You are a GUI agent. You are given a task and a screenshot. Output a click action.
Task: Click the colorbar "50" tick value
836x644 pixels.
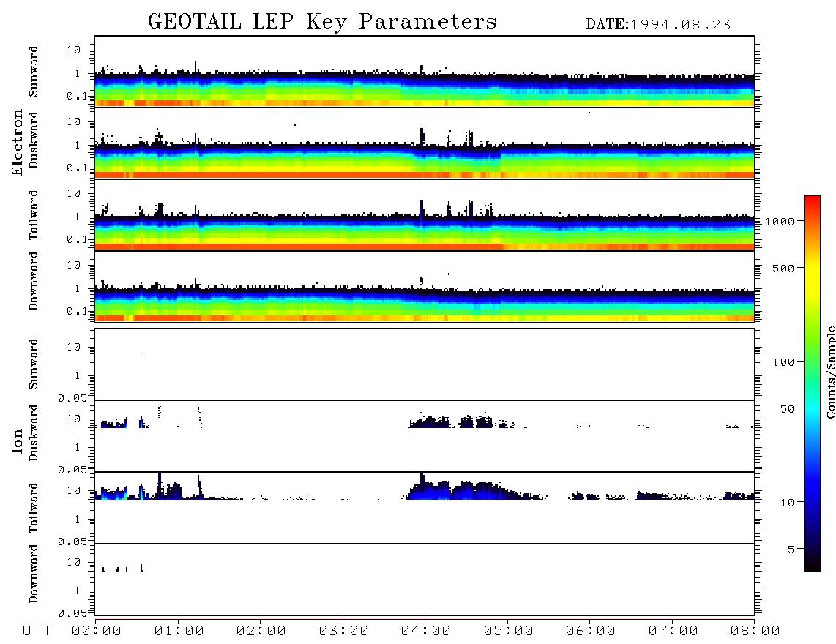[787, 409]
